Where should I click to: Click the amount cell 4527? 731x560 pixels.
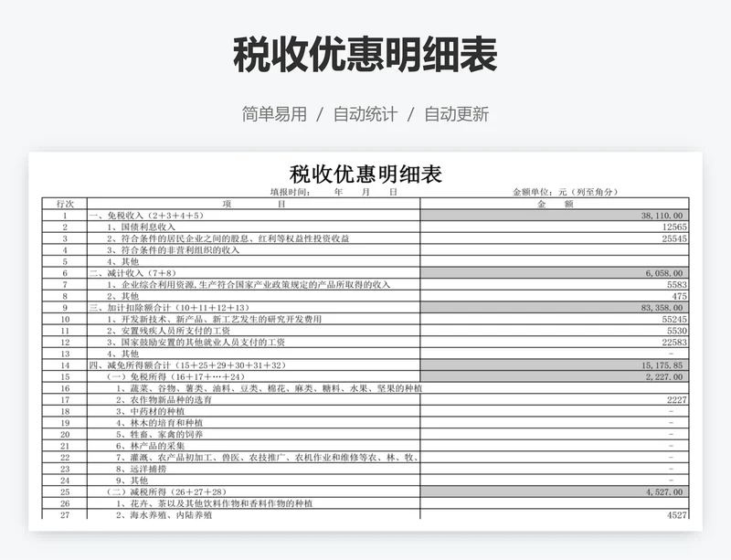click(x=555, y=514)
